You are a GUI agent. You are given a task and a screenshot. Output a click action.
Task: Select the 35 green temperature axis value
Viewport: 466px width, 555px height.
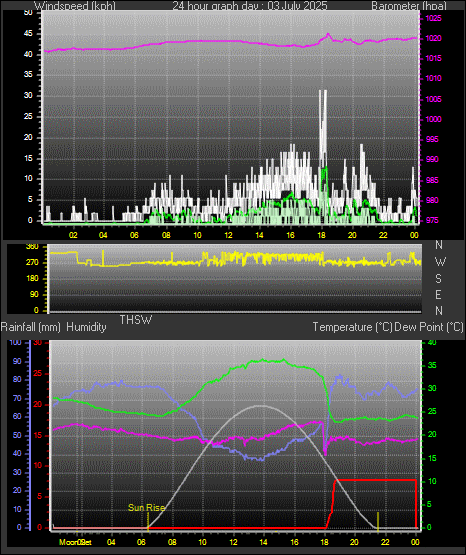pyautogui.click(x=432, y=365)
